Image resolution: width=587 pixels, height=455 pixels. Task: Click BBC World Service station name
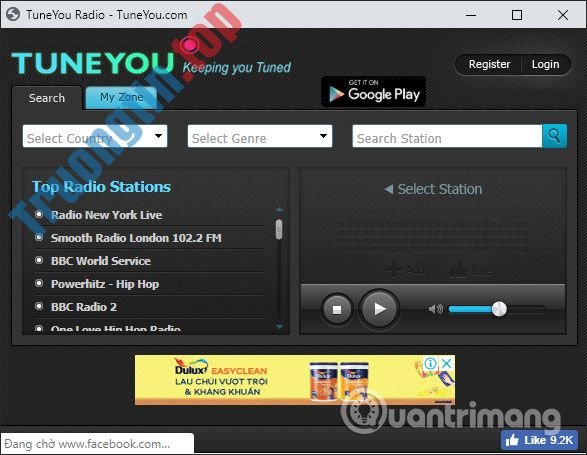(x=101, y=261)
